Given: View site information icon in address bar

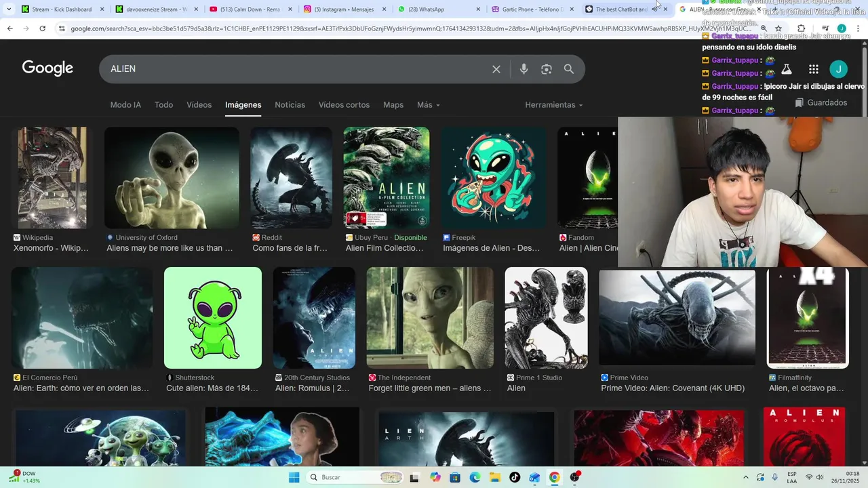Looking at the screenshot, I should [x=62, y=28].
